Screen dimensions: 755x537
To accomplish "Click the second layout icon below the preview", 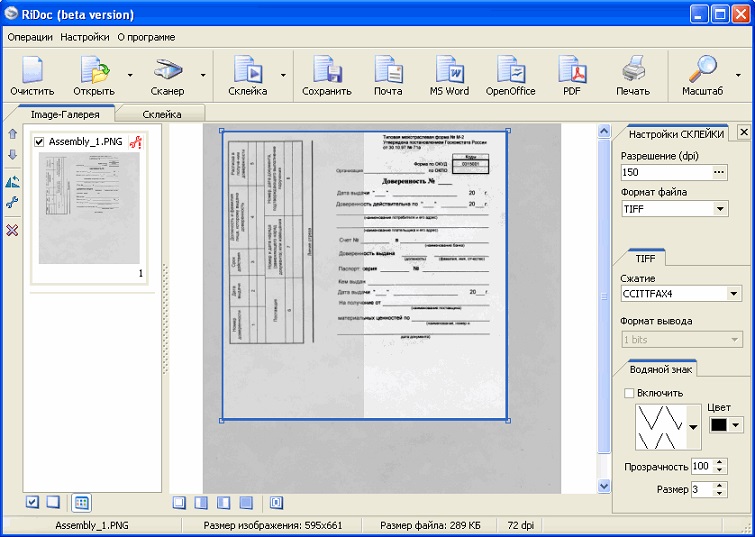I will 201,503.
